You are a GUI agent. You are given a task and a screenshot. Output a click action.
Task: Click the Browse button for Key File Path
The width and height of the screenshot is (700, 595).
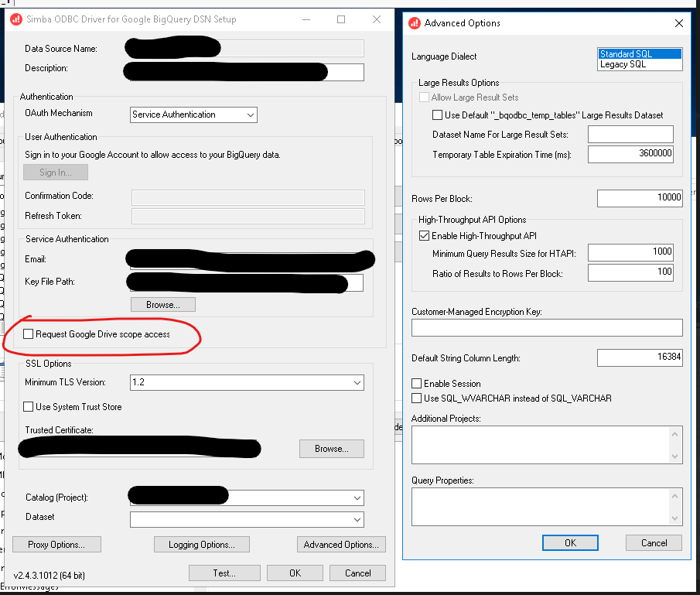pos(162,304)
